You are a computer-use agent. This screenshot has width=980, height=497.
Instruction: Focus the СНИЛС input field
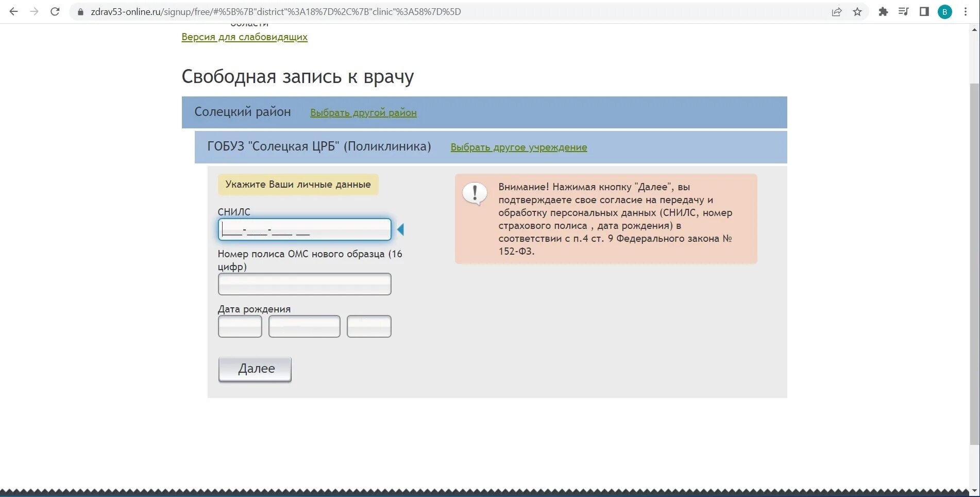(305, 229)
